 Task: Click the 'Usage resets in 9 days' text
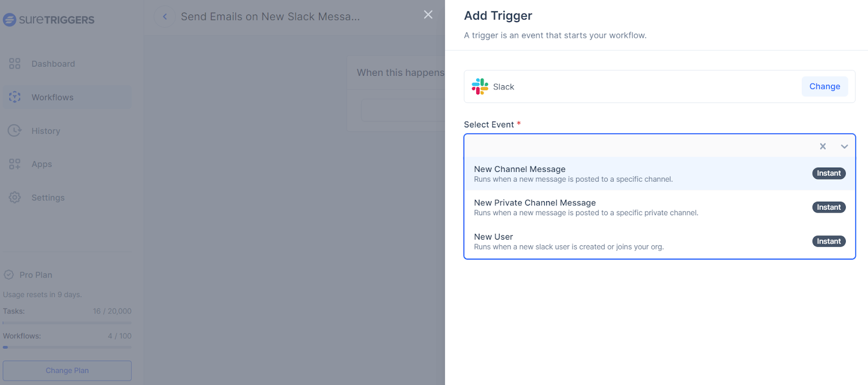pyautogui.click(x=42, y=295)
